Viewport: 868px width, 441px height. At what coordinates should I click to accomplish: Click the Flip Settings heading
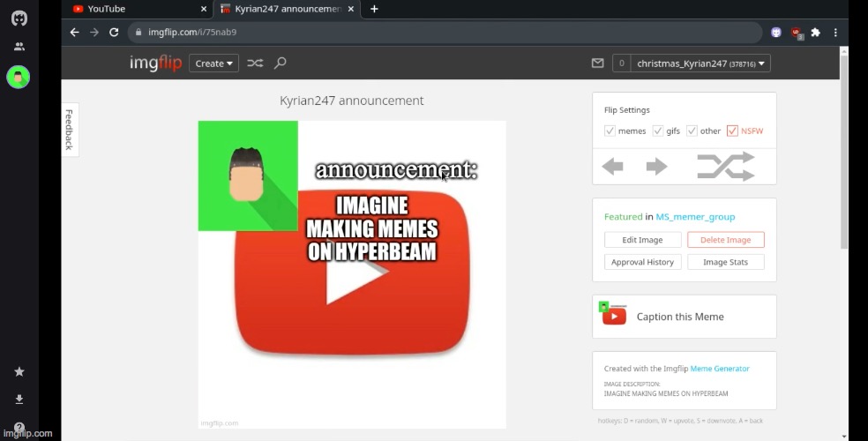[x=626, y=110]
